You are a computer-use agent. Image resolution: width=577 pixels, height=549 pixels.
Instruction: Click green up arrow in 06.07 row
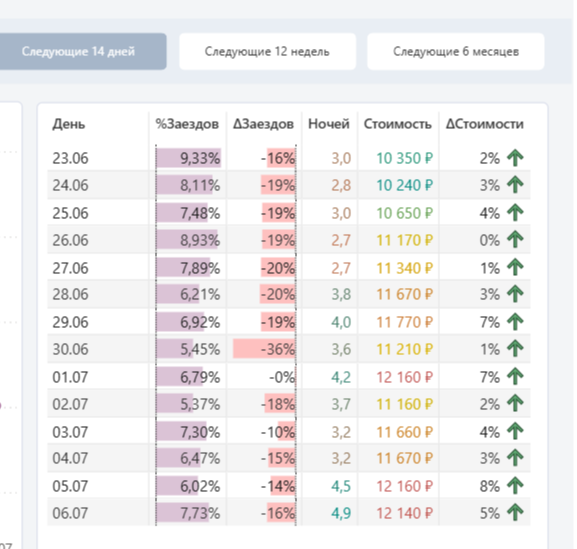coord(515,513)
